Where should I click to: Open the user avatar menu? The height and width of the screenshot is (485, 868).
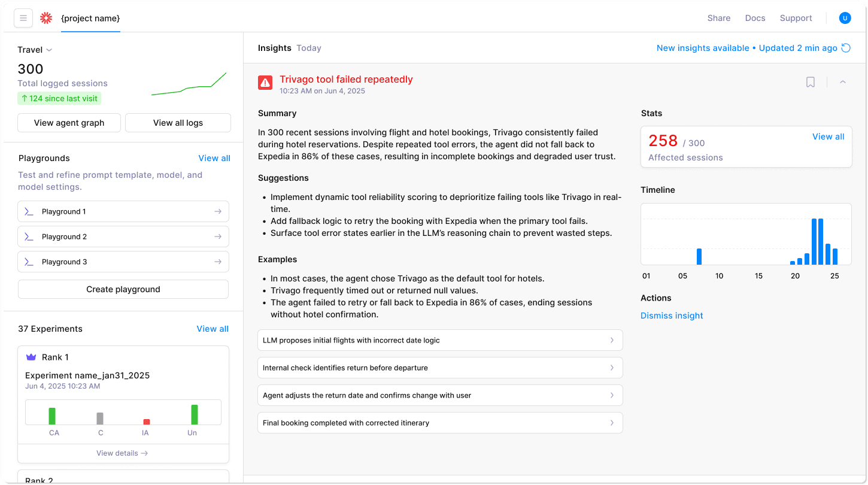pos(845,18)
